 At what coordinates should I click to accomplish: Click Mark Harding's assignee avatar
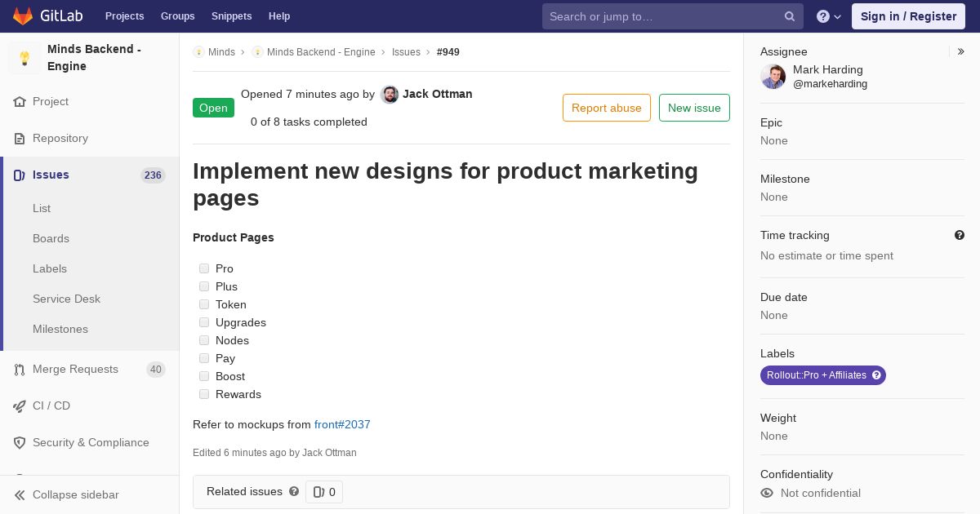click(x=773, y=77)
